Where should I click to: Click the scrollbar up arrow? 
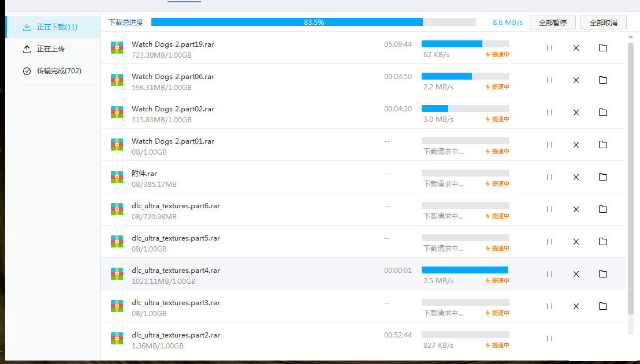click(631, 37)
